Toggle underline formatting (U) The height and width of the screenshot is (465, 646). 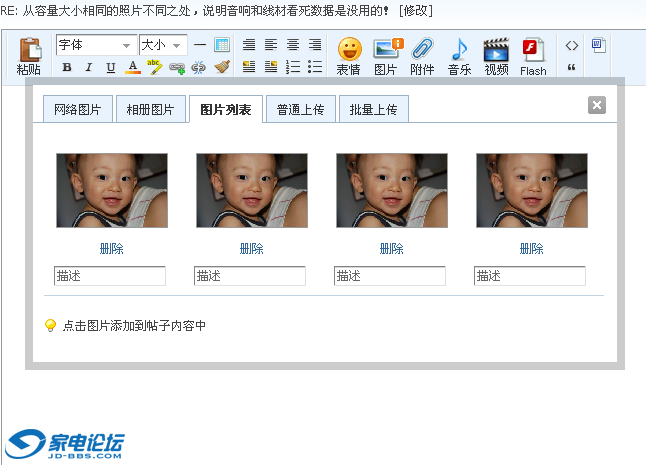[x=110, y=67]
